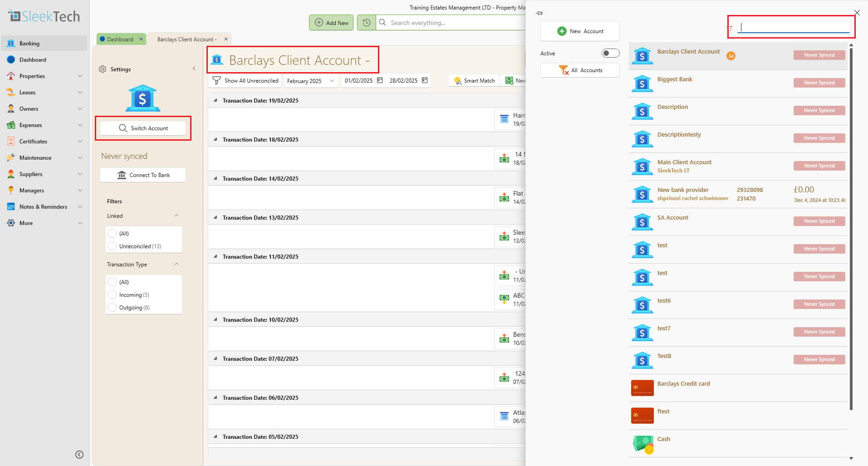Select the Barclays Credit card icon
The image size is (868, 466).
click(x=642, y=388)
